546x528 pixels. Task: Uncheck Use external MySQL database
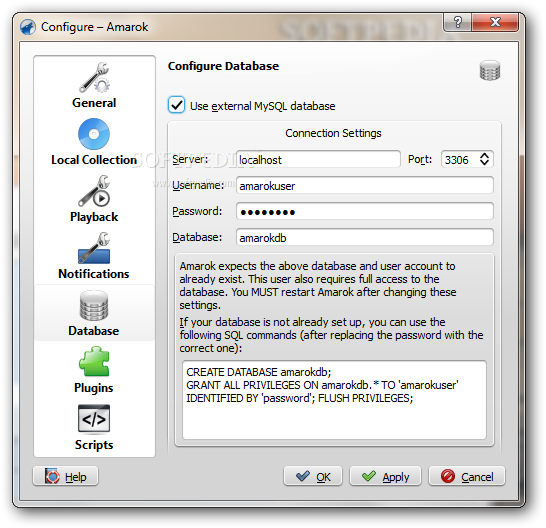(x=177, y=105)
